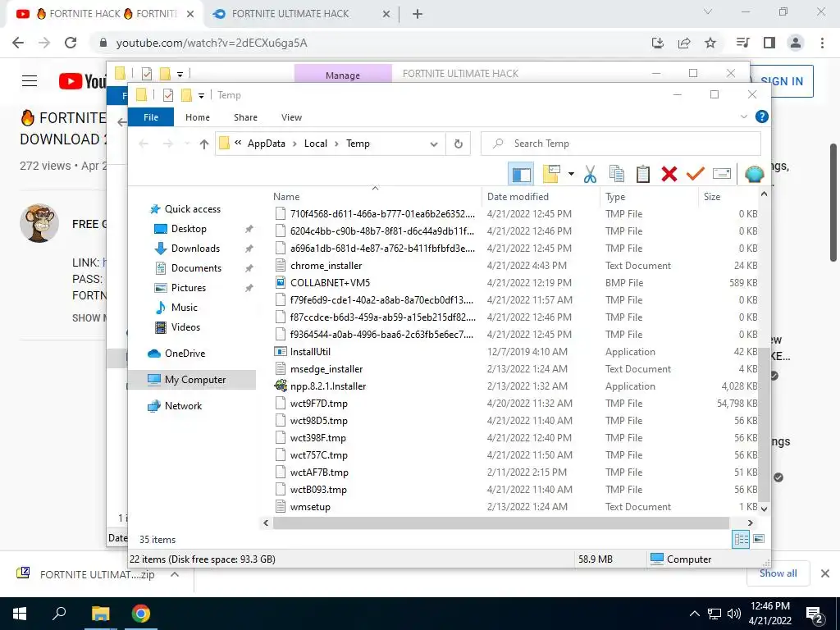Open the dropdown arrow beside new folder icon
The image size is (840, 630).
tap(571, 174)
